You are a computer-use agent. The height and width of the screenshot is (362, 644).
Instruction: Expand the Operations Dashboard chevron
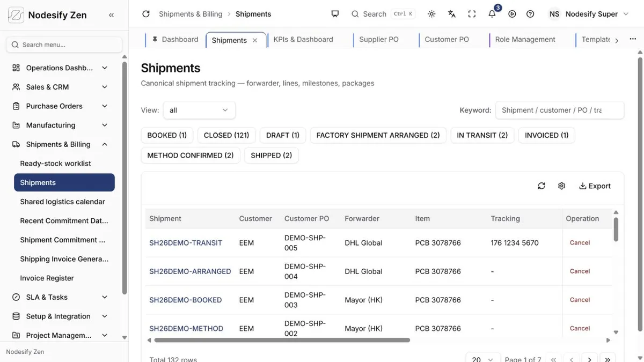pyautogui.click(x=105, y=68)
